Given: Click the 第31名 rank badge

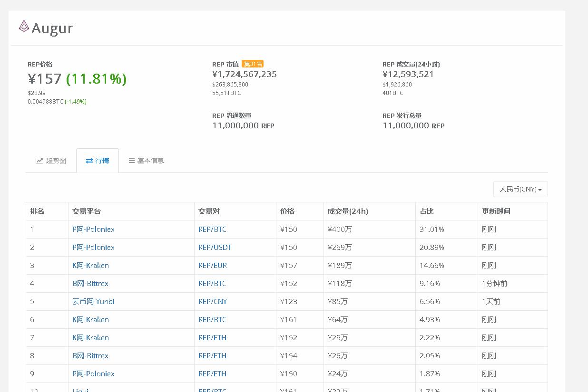Looking at the screenshot, I should 253,64.
